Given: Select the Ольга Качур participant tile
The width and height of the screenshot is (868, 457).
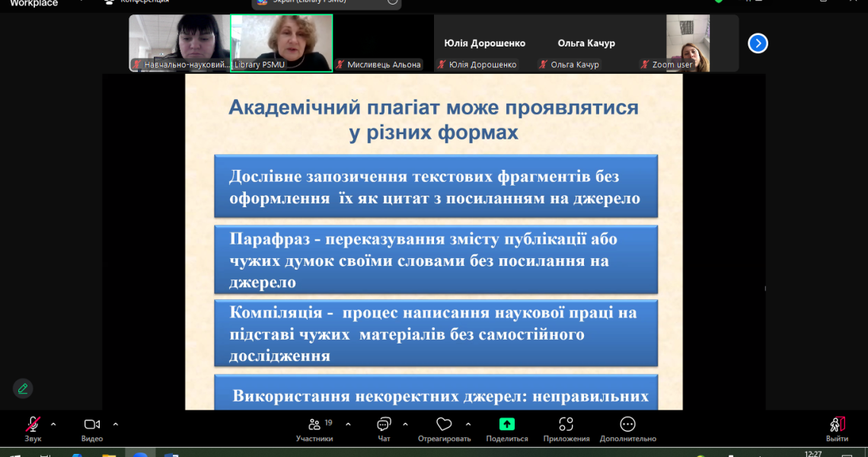Looking at the screenshot, I should coord(586,43).
